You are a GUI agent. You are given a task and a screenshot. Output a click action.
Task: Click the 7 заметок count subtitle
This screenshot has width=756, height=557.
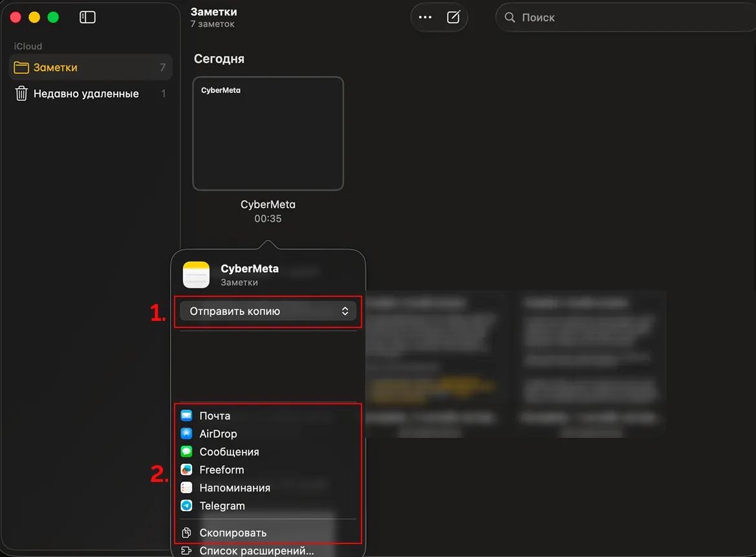213,24
